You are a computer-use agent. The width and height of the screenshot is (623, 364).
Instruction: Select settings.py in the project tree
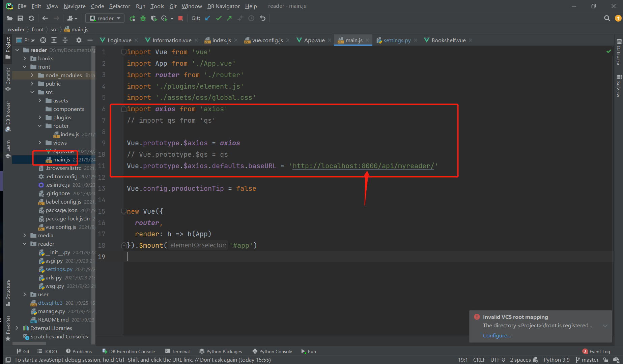click(59, 269)
